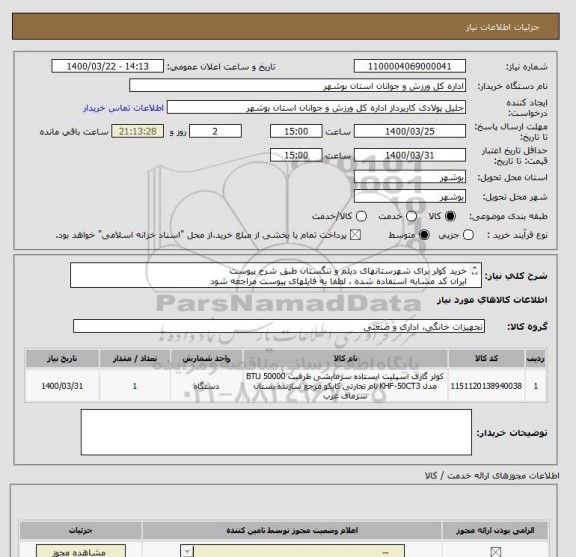
Task: Click the تاریخ نیاز column header
Action: click(62, 358)
